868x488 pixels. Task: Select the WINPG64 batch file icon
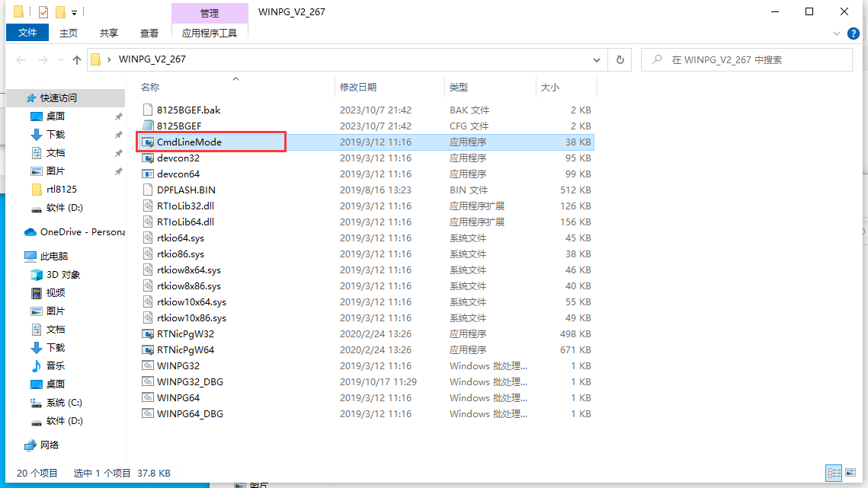click(x=149, y=398)
